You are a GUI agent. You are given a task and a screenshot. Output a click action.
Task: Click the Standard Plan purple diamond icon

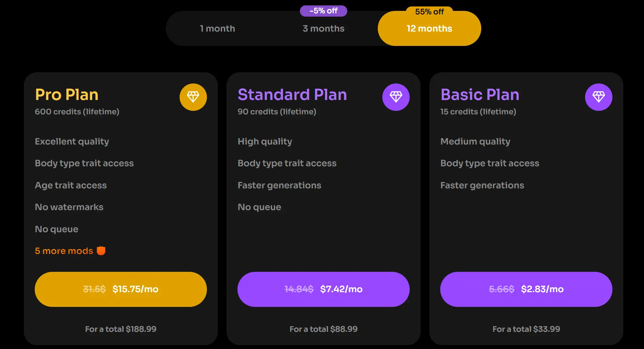(396, 97)
